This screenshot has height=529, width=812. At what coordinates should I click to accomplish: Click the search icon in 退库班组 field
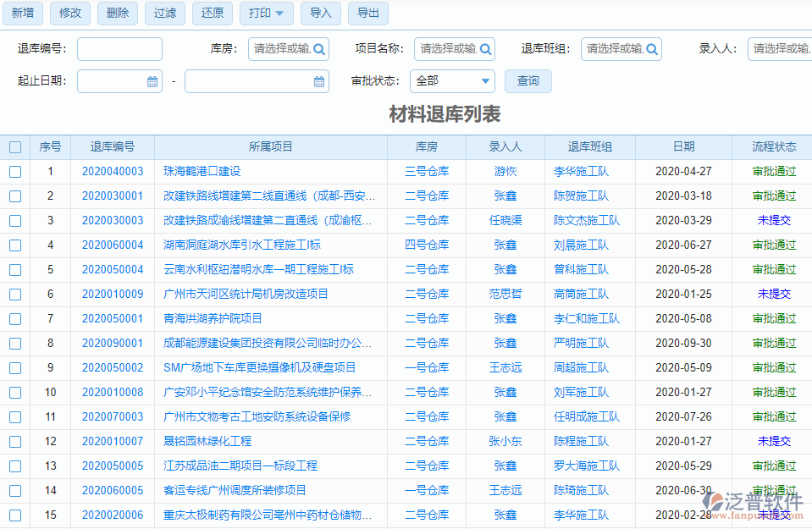[x=651, y=49]
